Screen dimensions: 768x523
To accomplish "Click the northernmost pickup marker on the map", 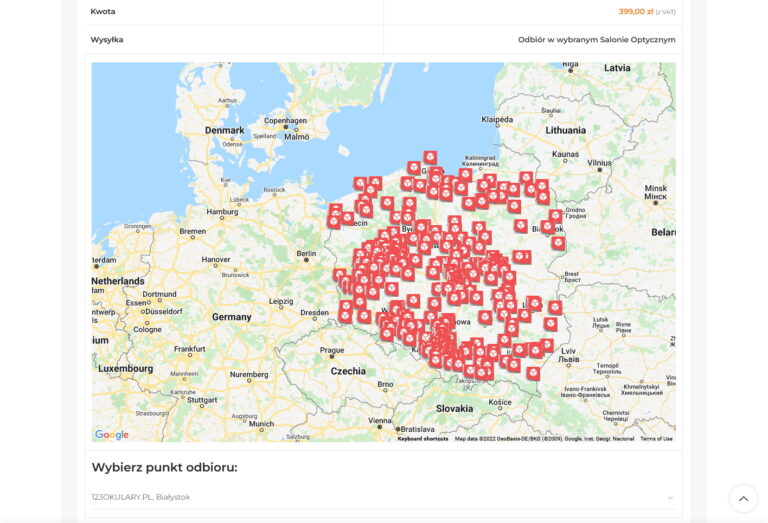I will [x=430, y=158].
